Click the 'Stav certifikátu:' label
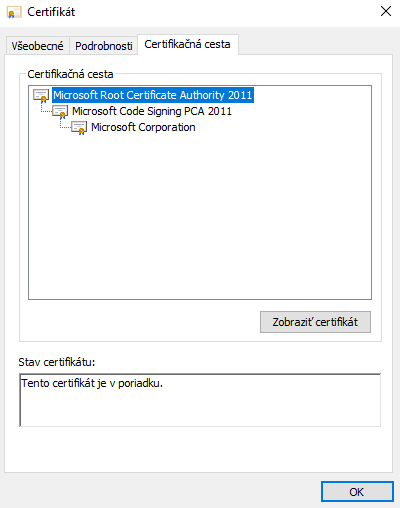This screenshot has width=400, height=508. click(57, 362)
